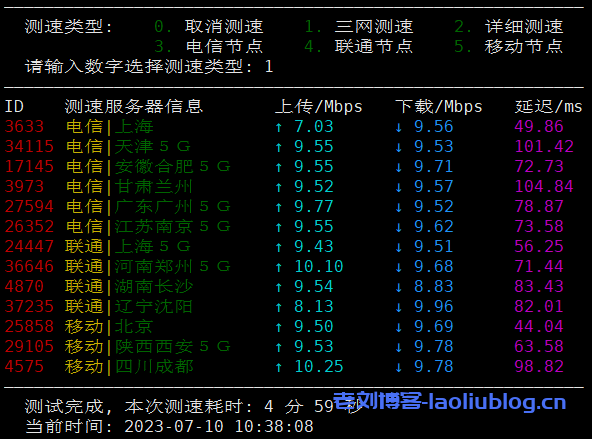
Task: Click the '河南郑州 5G' server name
Action: click(173, 266)
